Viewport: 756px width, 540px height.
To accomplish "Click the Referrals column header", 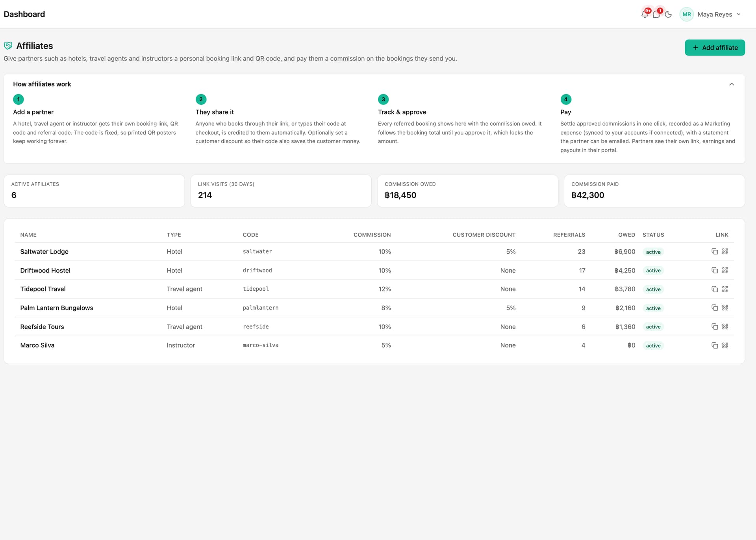I will pyautogui.click(x=569, y=235).
